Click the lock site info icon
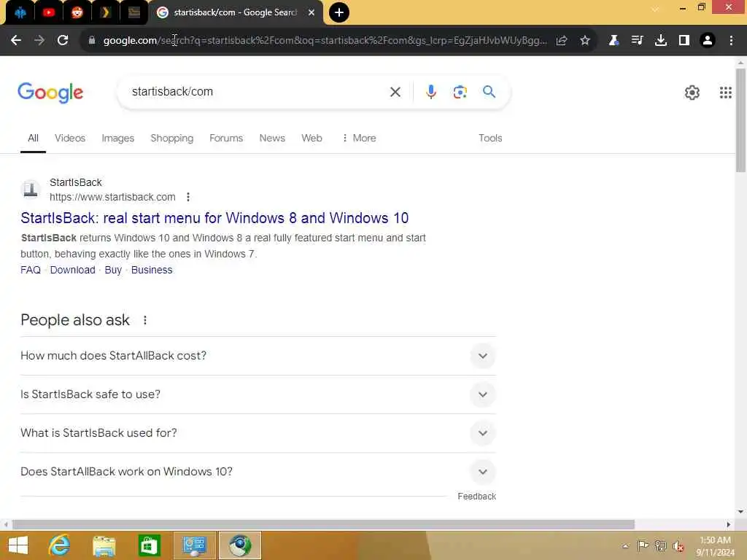 click(92, 41)
